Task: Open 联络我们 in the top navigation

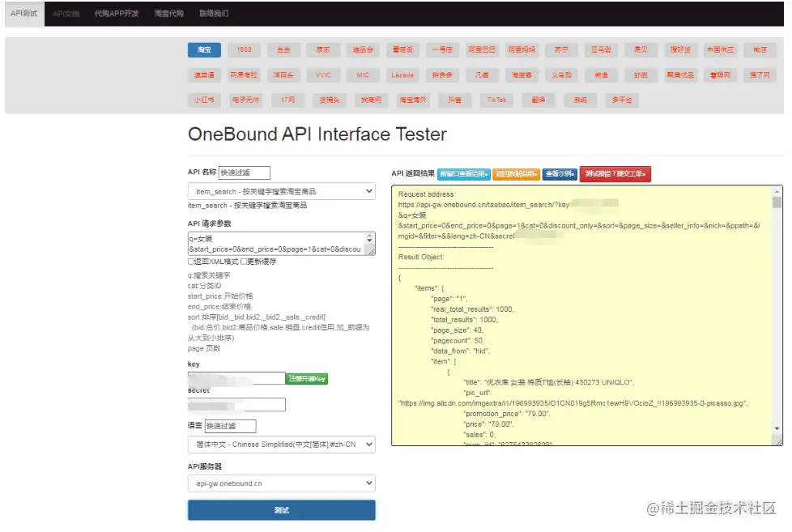Action: 214,14
